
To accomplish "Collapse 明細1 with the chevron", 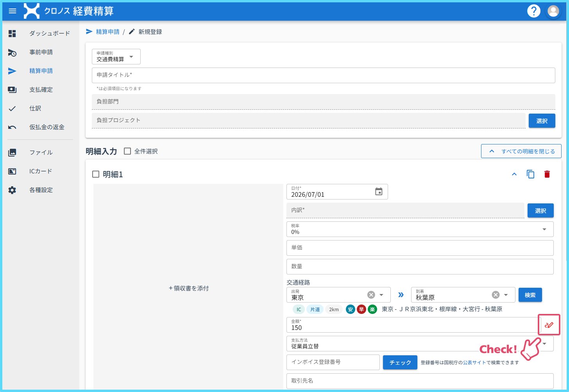I will pyautogui.click(x=514, y=174).
